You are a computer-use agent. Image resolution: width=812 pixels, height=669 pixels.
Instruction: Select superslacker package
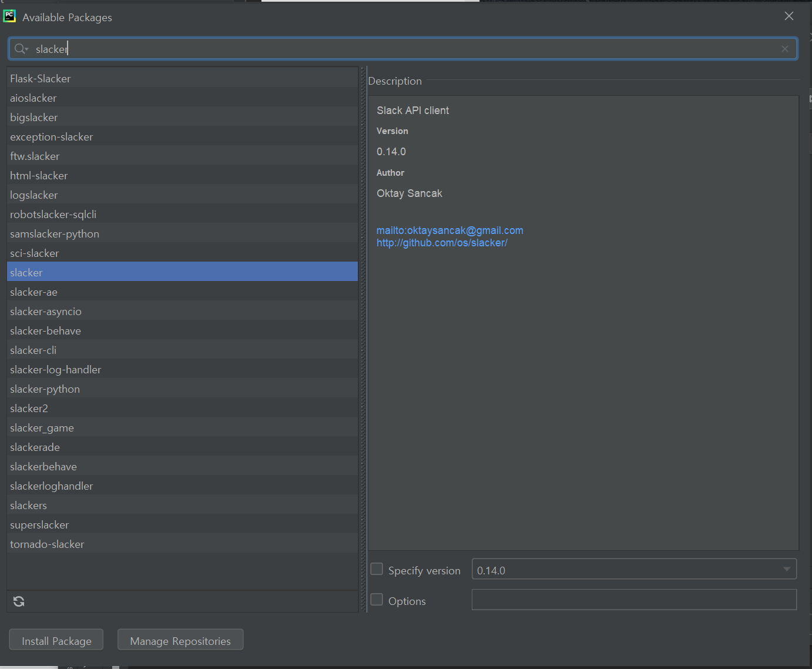pyautogui.click(x=182, y=524)
